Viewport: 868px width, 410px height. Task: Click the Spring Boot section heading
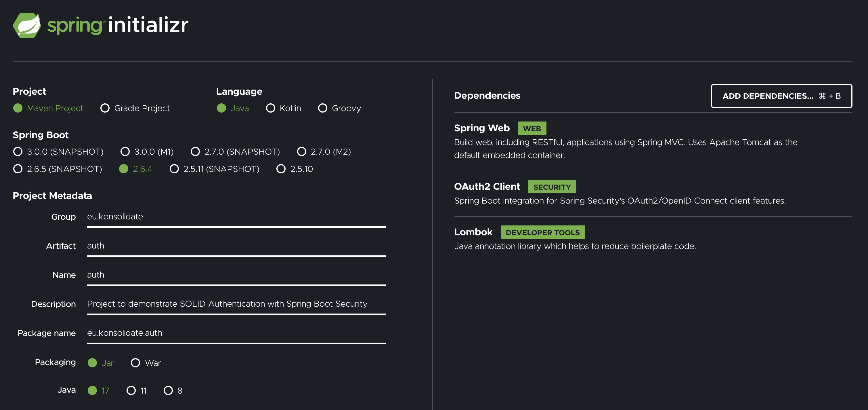pyautogui.click(x=41, y=135)
